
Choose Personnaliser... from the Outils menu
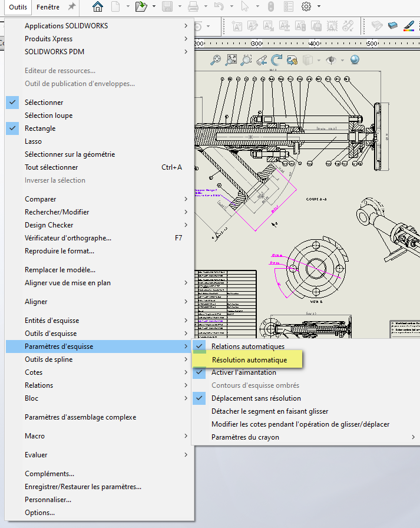48,500
